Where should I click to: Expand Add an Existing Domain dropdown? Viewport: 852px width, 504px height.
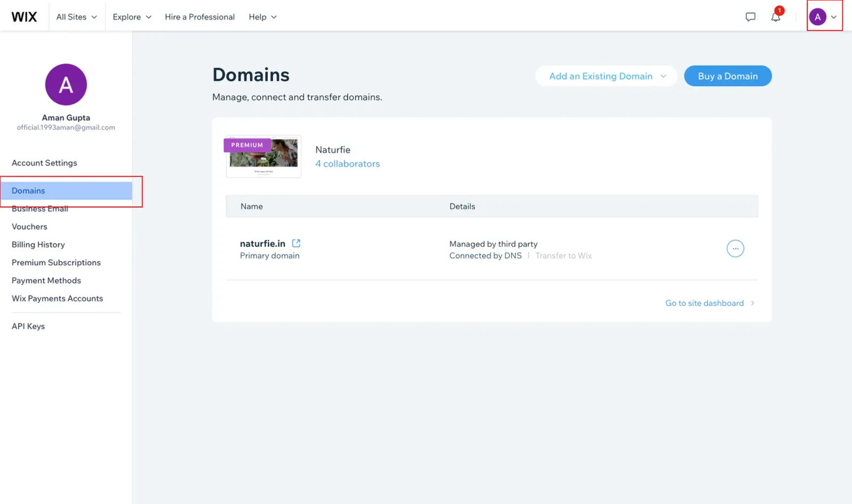tap(606, 76)
